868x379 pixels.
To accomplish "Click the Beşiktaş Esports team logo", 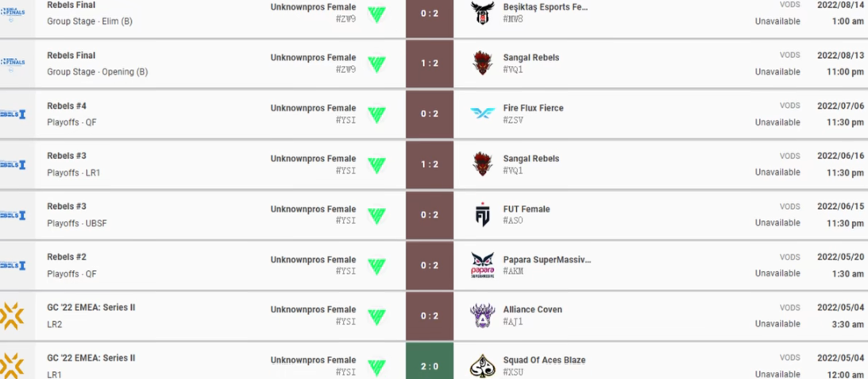I will point(482,13).
